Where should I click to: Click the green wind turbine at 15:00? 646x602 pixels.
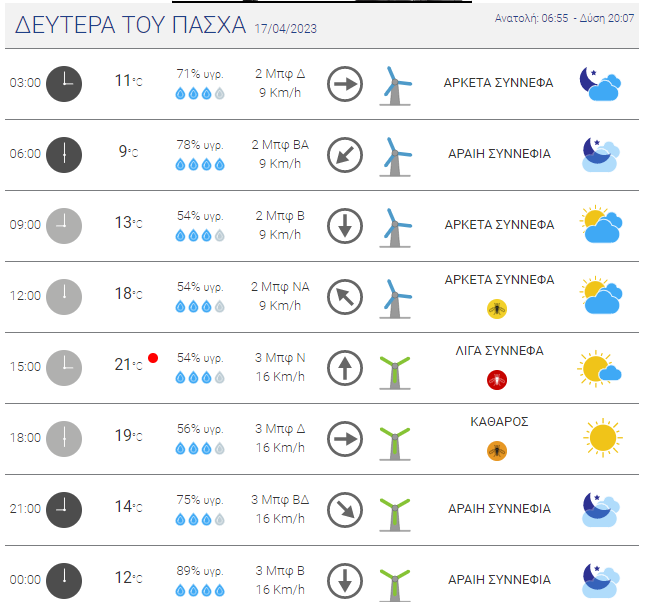395,372
